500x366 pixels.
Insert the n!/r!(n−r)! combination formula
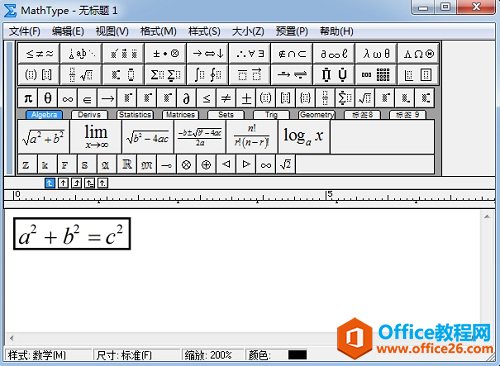click(252, 137)
